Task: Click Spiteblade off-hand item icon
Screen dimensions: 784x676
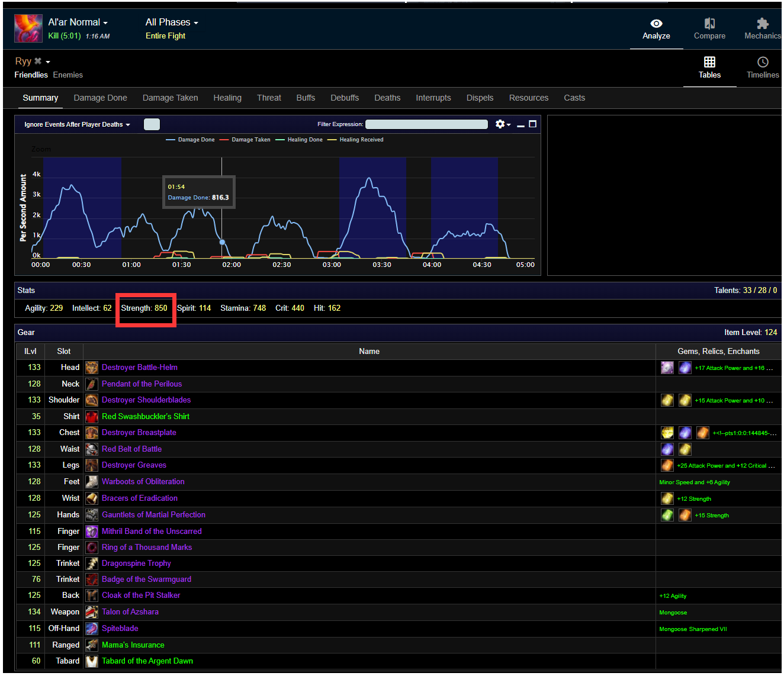Action: (92, 629)
